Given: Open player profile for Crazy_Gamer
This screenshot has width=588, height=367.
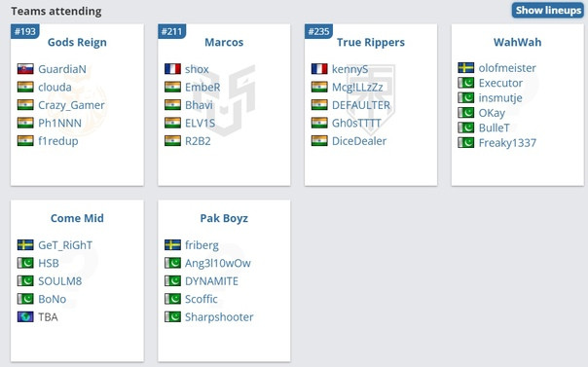Looking at the screenshot, I should (71, 105).
